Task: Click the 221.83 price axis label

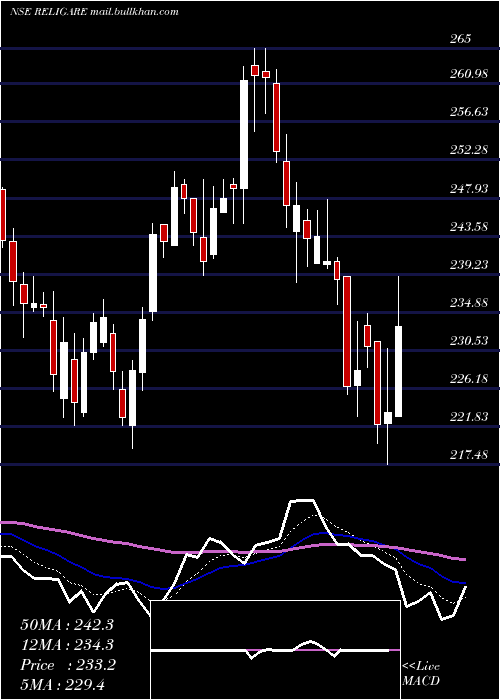Action: (x=469, y=417)
